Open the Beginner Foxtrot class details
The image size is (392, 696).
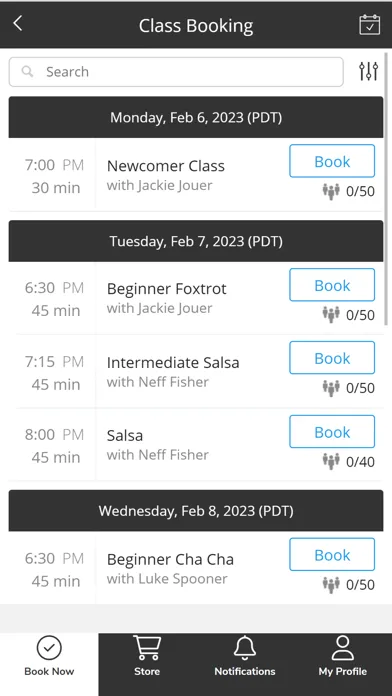coord(166,289)
